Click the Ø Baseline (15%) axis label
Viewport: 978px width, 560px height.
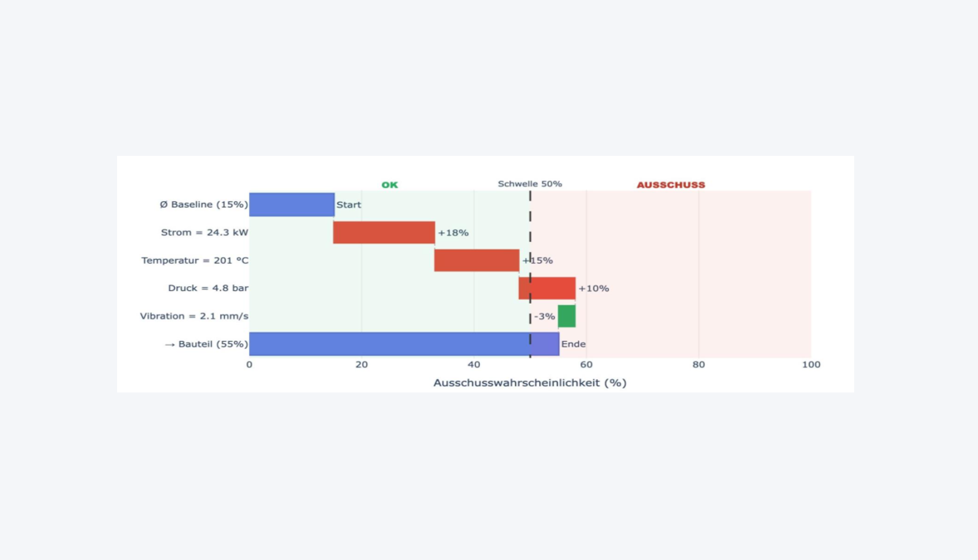point(204,204)
